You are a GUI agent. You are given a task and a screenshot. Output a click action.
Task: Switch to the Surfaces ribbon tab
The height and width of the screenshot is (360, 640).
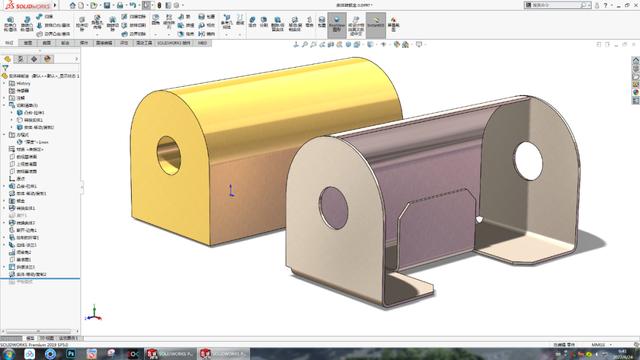[x=47, y=43]
